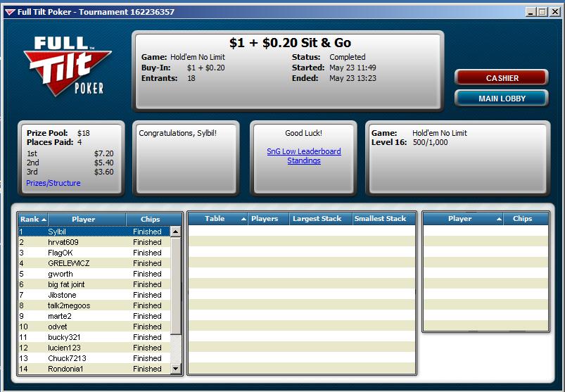Viewport: 565px width, 392px height.
Task: Select player GRELEWICZ row
Action: coord(94,263)
